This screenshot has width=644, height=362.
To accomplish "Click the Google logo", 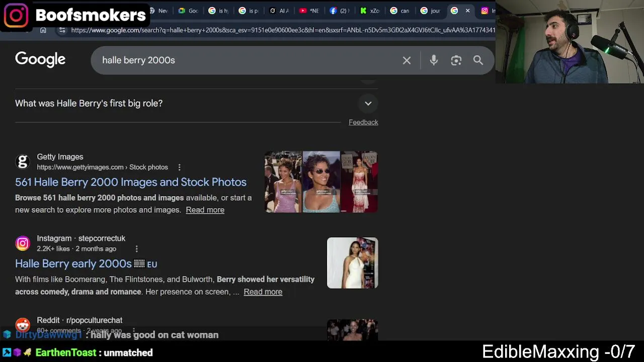I will 40,59.
